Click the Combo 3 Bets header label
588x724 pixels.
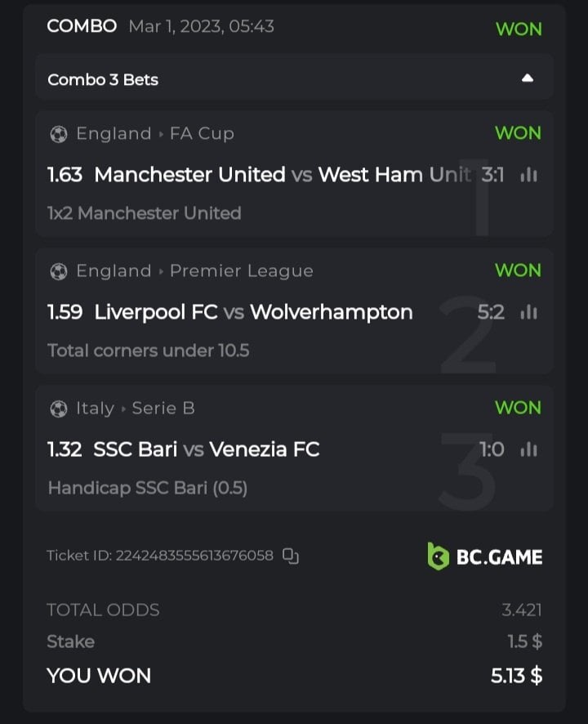coord(103,79)
